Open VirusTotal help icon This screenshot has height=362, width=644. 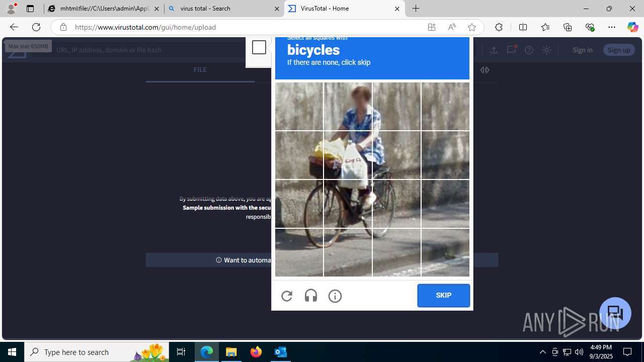click(x=529, y=50)
